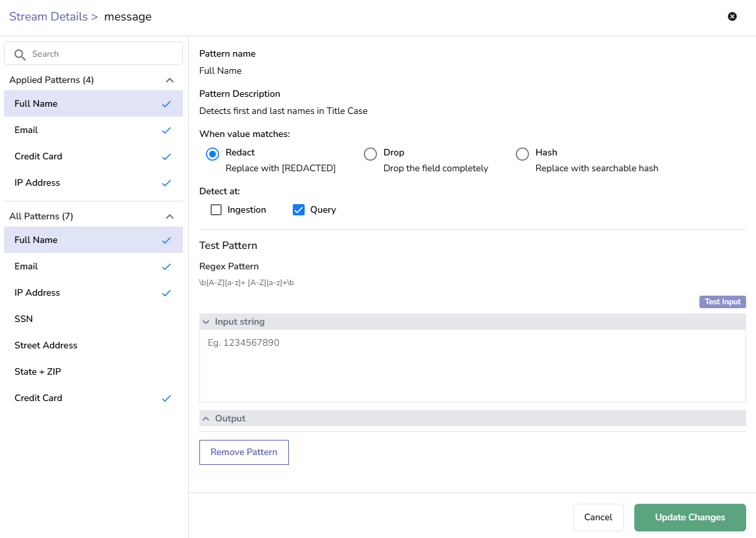This screenshot has height=538, width=756.
Task: Click the checkmark beside Email under Applied Patterns
Action: [x=166, y=130]
